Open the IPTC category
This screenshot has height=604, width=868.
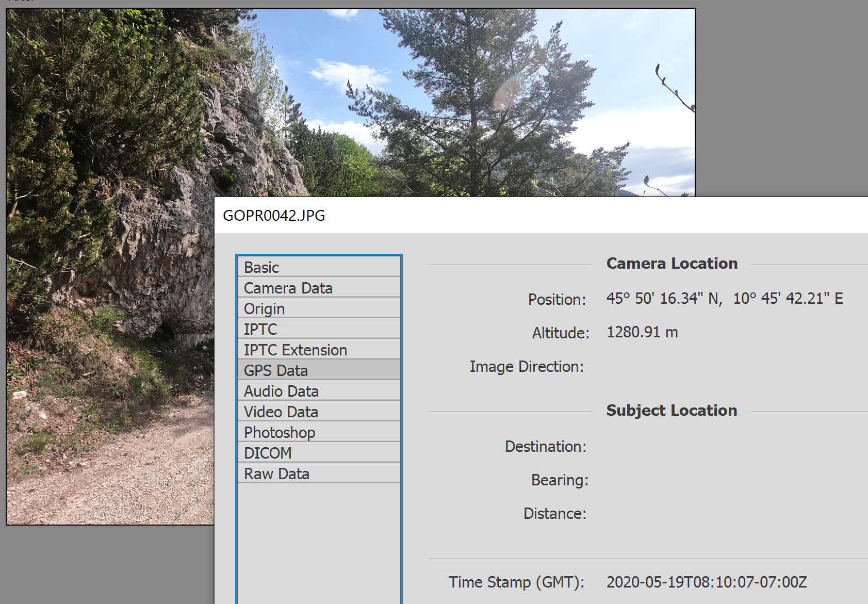coord(319,329)
